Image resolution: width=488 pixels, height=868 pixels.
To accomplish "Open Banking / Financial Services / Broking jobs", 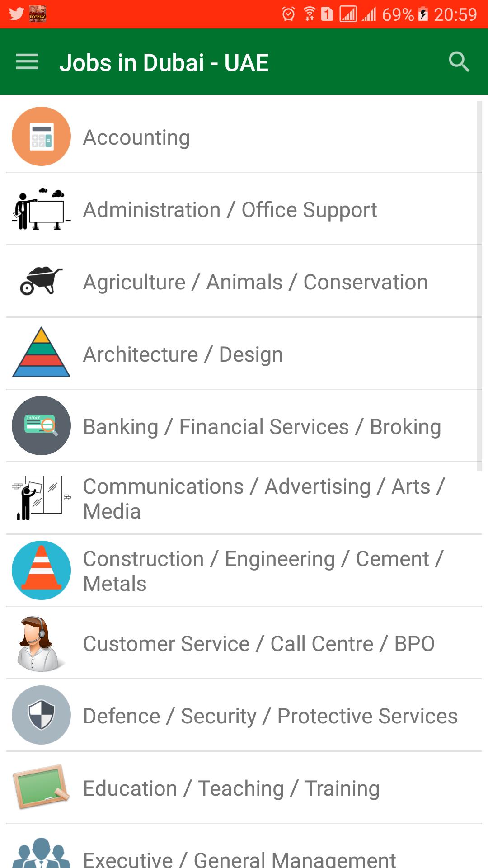I will pos(244,426).
